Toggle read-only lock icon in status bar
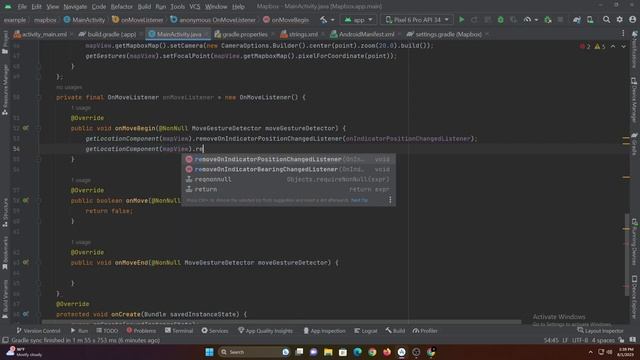Screen dimensions: 640x360 (x=621, y=340)
